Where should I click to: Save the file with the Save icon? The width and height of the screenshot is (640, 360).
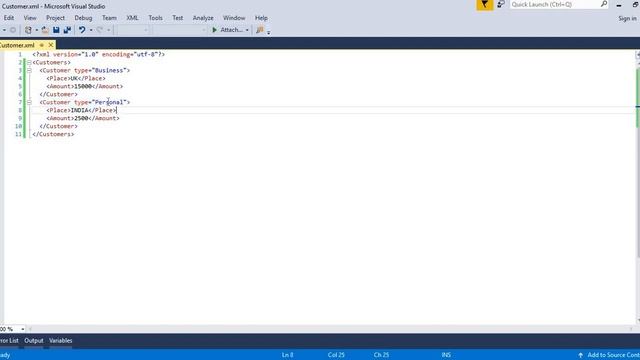pyautogui.click(x=56, y=30)
